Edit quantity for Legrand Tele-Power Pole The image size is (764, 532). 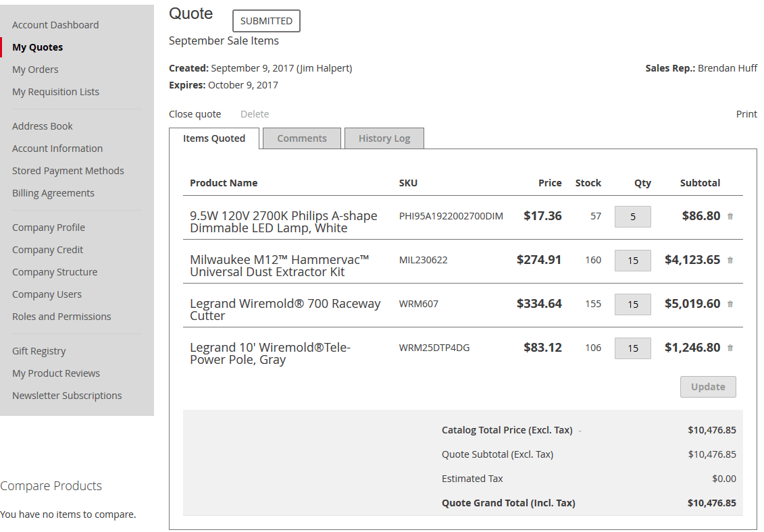[632, 348]
